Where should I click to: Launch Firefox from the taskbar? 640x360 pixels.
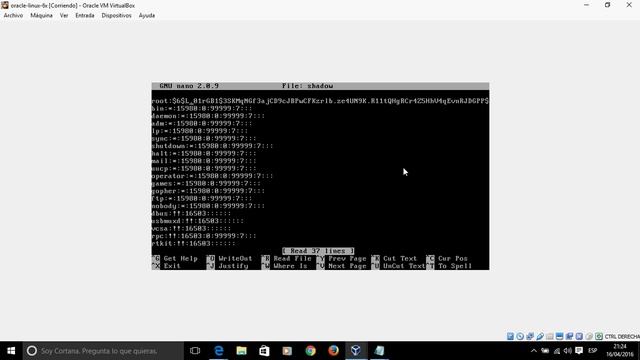(333, 351)
